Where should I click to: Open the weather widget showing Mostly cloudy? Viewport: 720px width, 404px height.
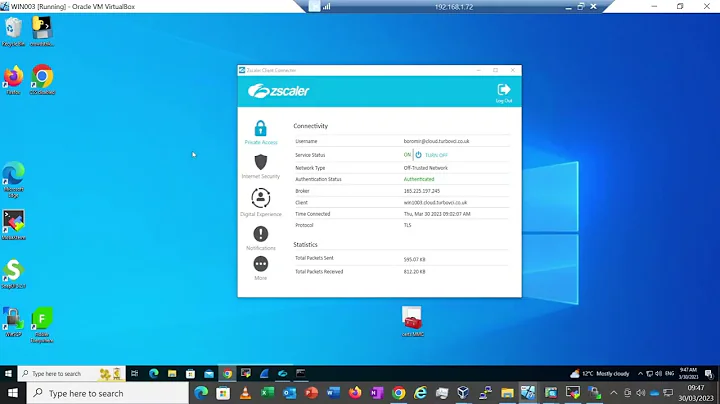pos(600,373)
